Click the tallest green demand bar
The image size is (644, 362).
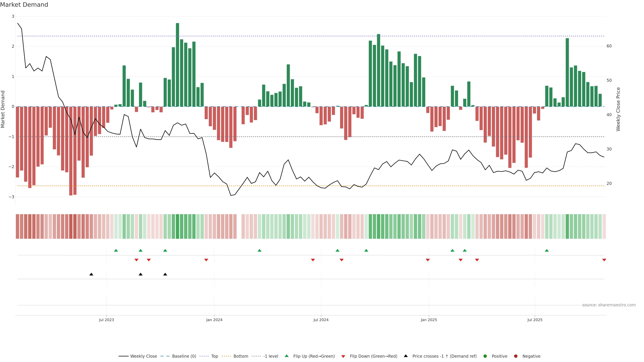(x=177, y=65)
